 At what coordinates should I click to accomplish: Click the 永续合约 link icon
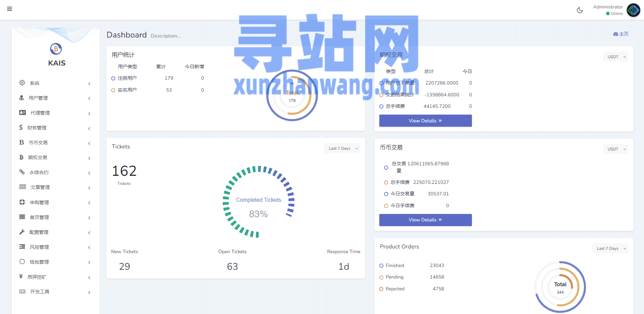tap(22, 172)
